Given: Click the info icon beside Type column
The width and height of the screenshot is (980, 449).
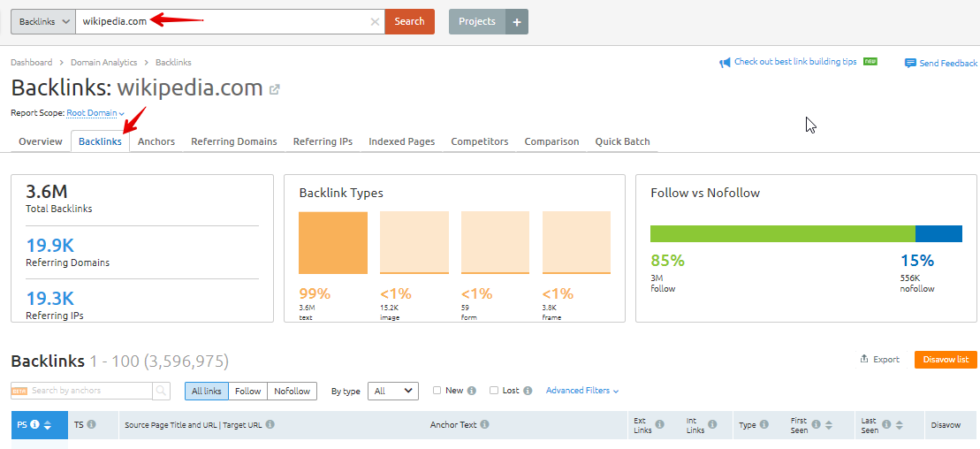Looking at the screenshot, I should pos(765,424).
